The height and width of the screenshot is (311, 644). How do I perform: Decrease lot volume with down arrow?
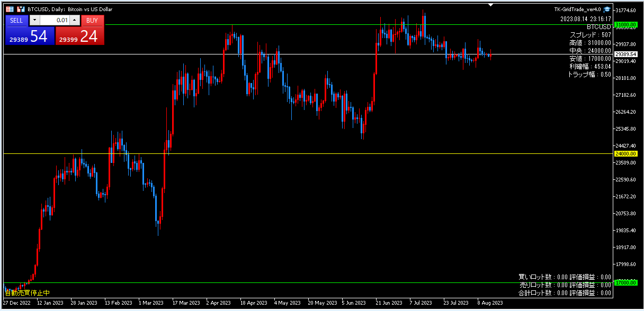[x=34, y=20]
